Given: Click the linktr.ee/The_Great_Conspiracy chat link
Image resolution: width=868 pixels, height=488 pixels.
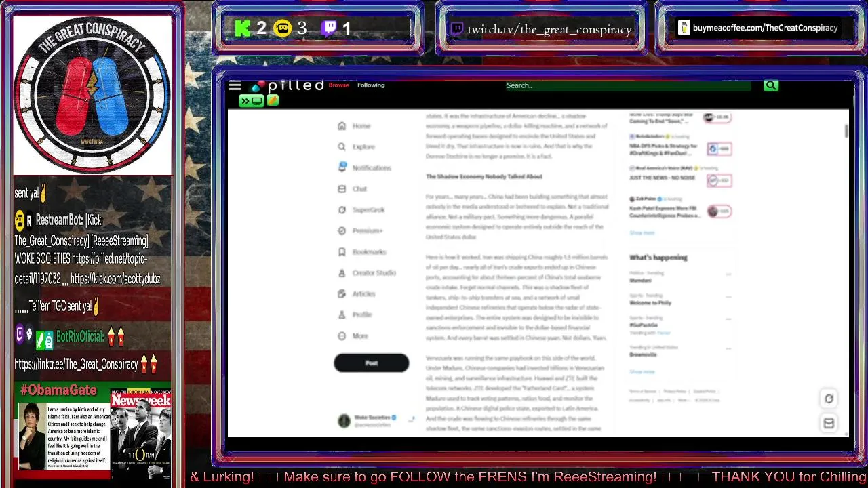Looking at the screenshot, I should tap(76, 365).
